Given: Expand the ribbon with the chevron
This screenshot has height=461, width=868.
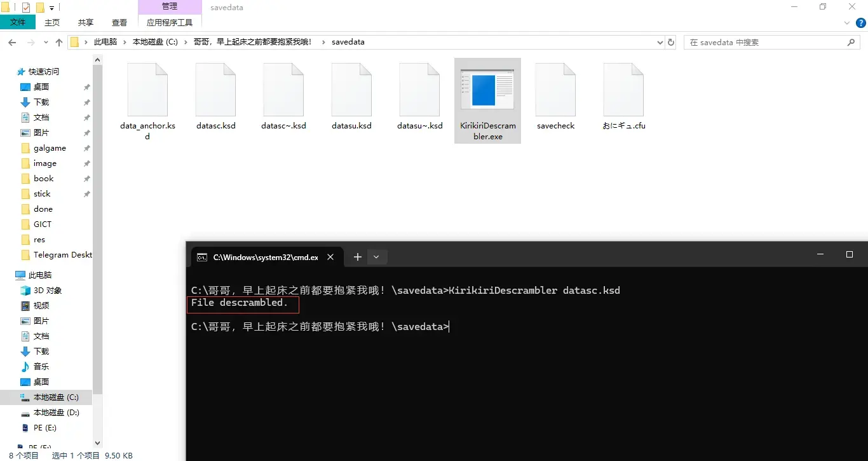Looking at the screenshot, I should point(846,22).
